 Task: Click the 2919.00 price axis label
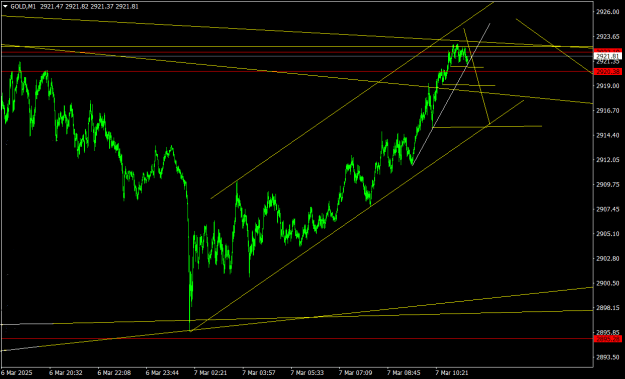pyautogui.click(x=607, y=86)
